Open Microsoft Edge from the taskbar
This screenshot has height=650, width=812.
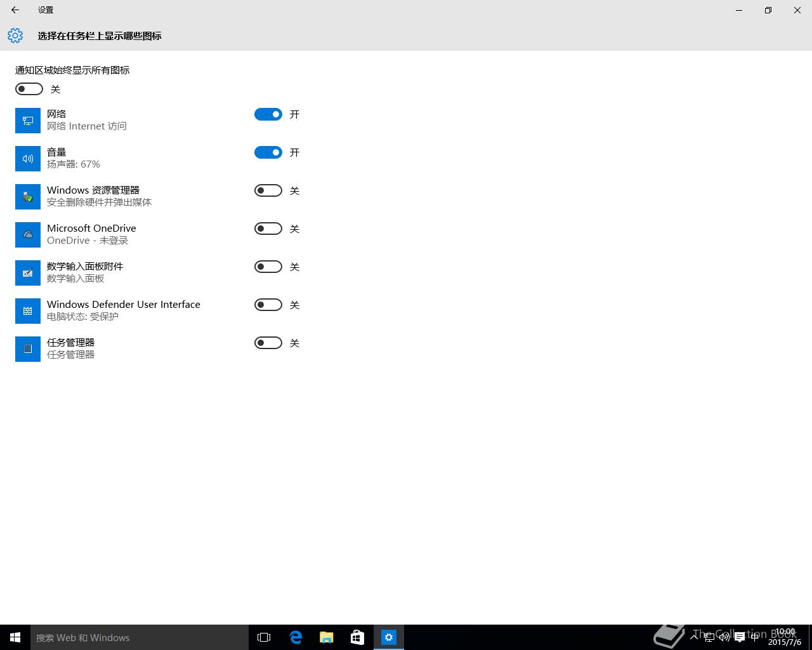[296, 637]
